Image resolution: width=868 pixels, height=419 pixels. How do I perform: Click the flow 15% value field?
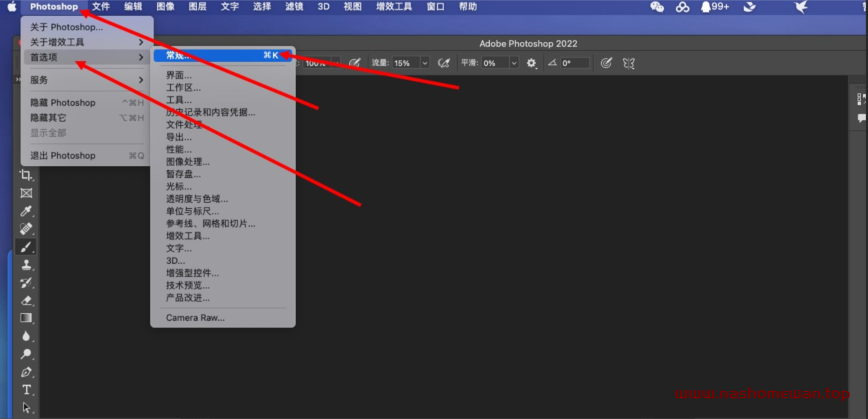click(x=406, y=63)
